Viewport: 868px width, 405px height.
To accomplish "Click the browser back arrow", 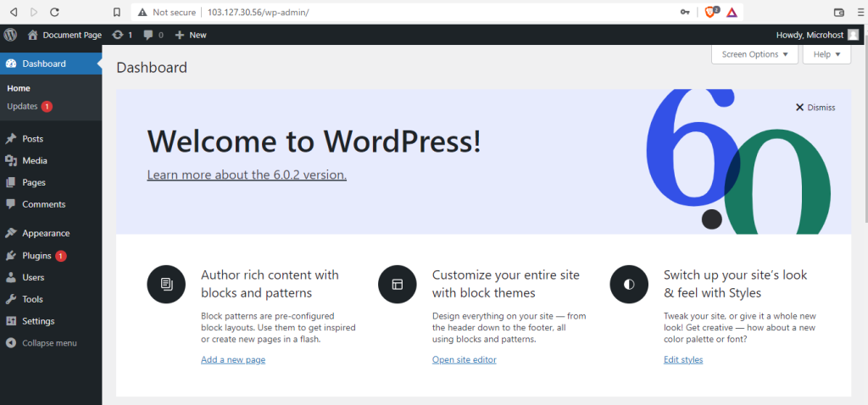I will click(14, 12).
